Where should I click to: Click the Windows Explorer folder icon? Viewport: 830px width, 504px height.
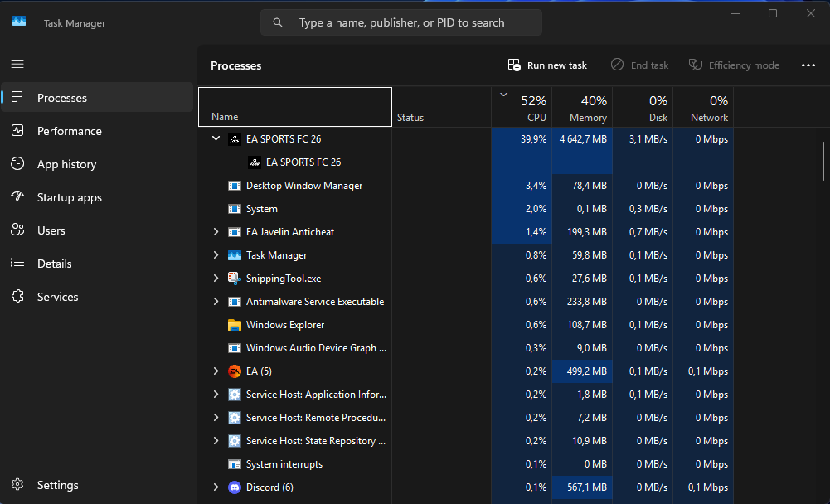point(235,325)
